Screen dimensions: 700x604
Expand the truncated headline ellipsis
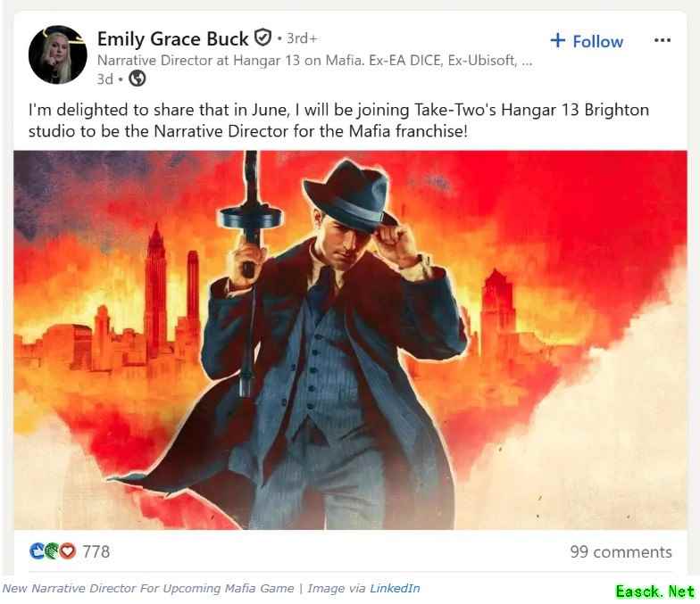coord(527,62)
